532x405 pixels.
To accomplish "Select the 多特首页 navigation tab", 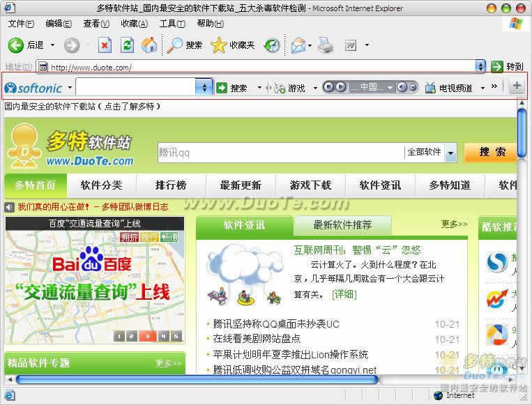I will [36, 185].
